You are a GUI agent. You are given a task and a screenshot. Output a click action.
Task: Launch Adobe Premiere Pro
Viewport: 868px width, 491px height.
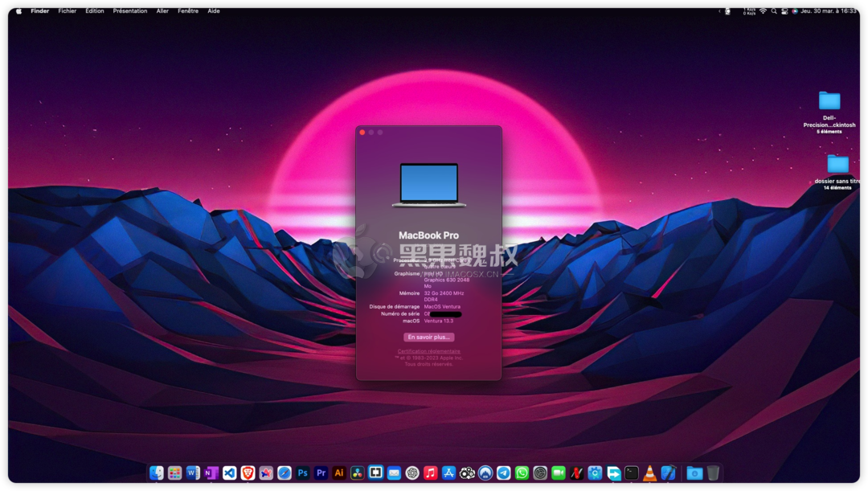click(x=321, y=473)
